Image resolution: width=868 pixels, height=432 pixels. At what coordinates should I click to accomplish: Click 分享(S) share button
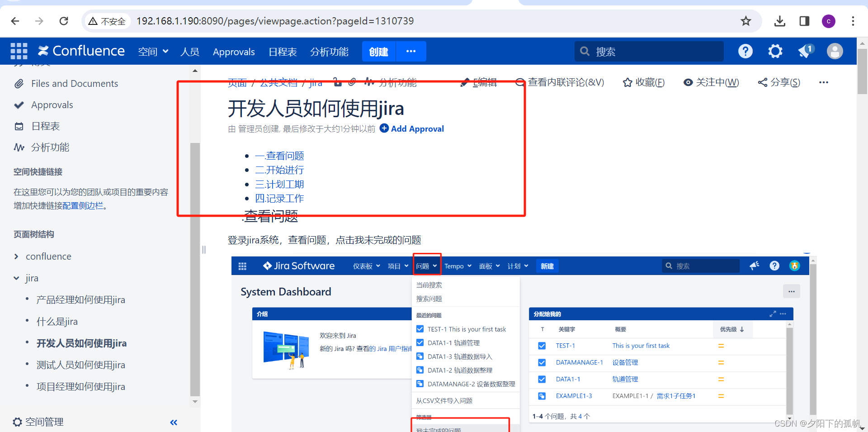click(x=779, y=82)
